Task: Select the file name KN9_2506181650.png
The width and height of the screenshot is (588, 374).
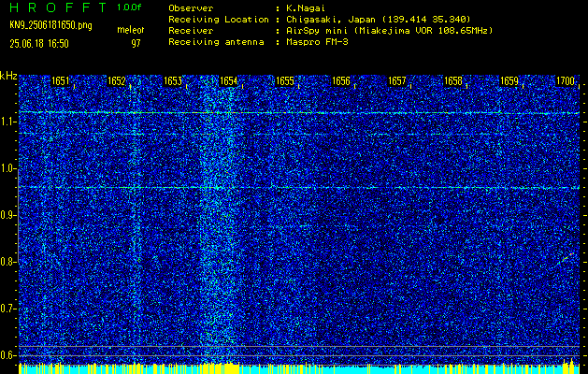Action: 50,26
